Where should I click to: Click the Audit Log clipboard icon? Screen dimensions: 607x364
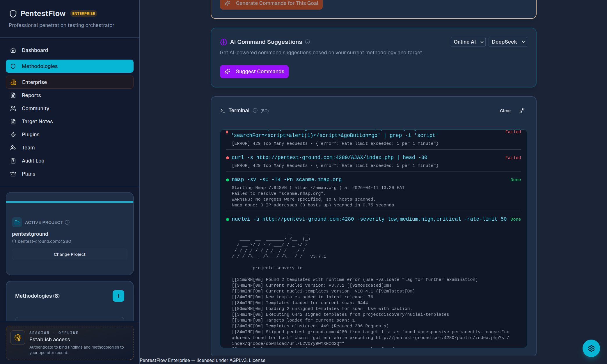[13, 161]
